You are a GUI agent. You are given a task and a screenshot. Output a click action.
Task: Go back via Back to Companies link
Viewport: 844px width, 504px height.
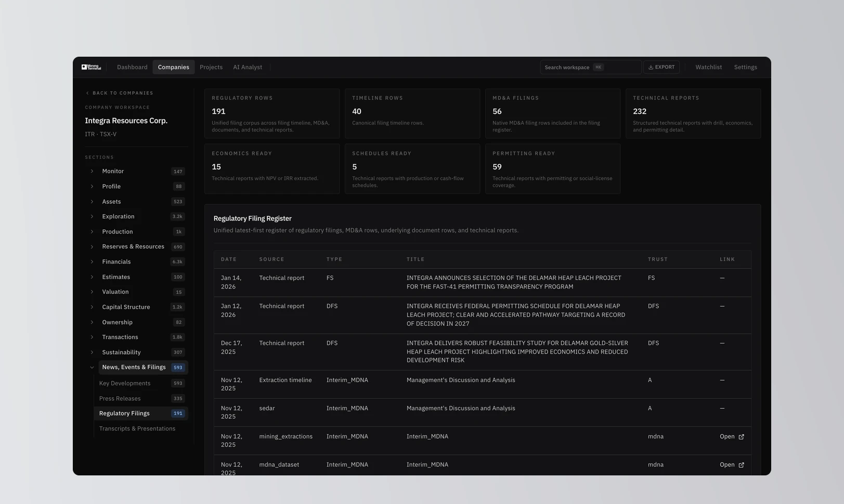(x=120, y=93)
